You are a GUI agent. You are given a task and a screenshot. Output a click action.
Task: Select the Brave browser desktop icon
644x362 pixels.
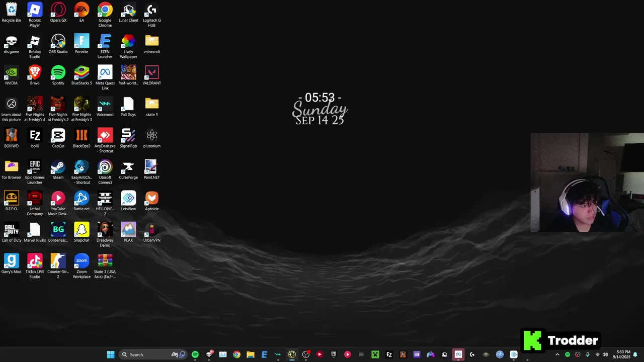click(35, 76)
